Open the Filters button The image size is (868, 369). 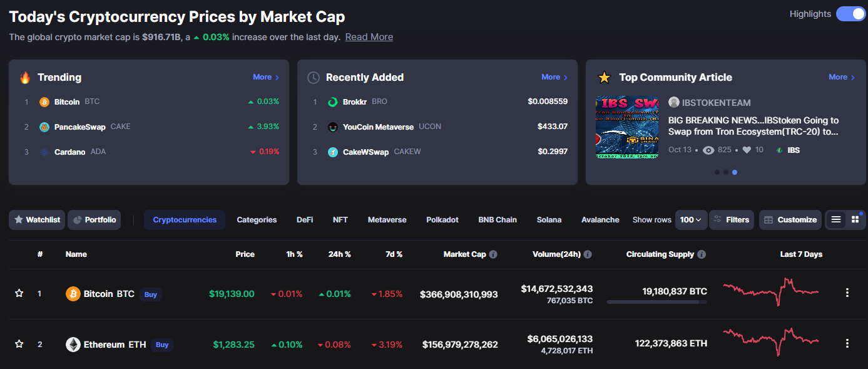coord(732,220)
